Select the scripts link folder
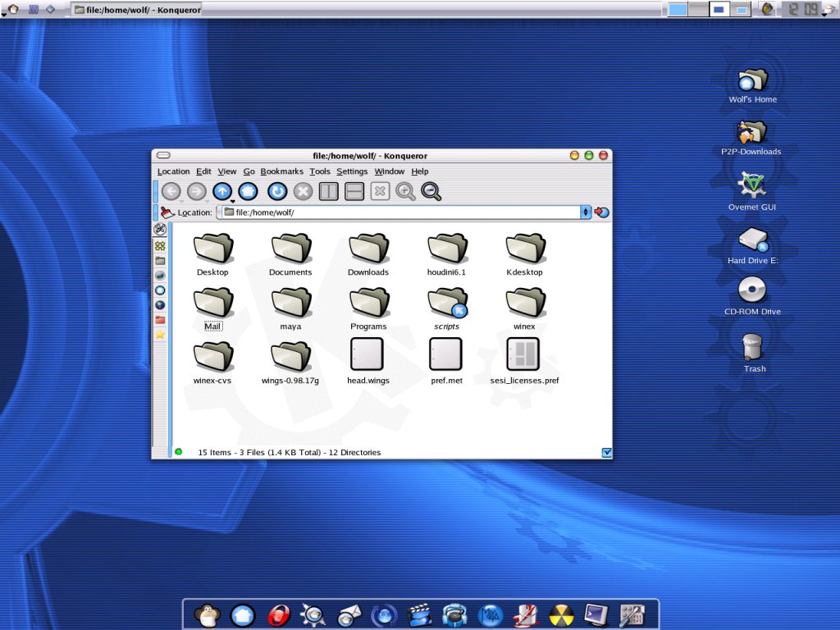Screen dimensions: 840x630 tap(447, 308)
